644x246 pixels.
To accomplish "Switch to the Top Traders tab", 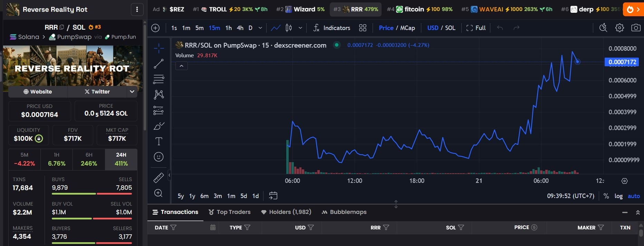I will click(x=230, y=212).
